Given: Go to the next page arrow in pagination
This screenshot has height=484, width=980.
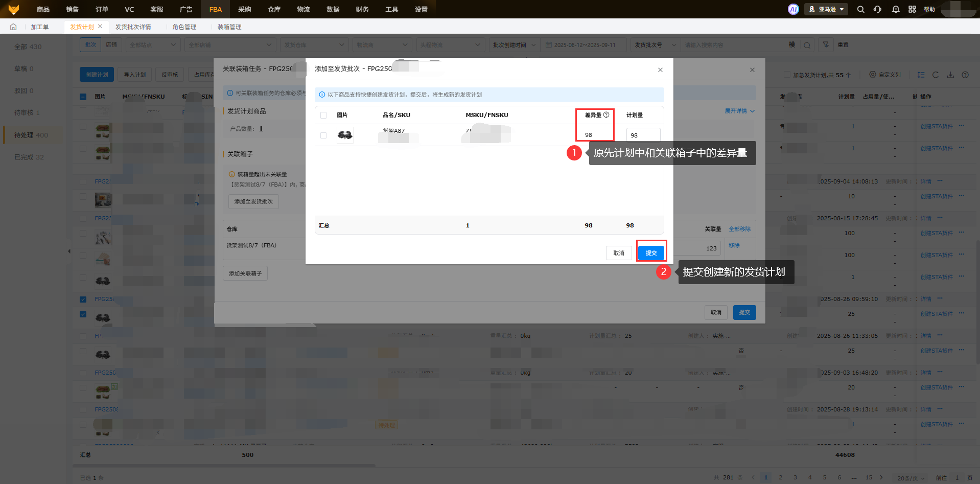Looking at the screenshot, I should (x=881, y=477).
